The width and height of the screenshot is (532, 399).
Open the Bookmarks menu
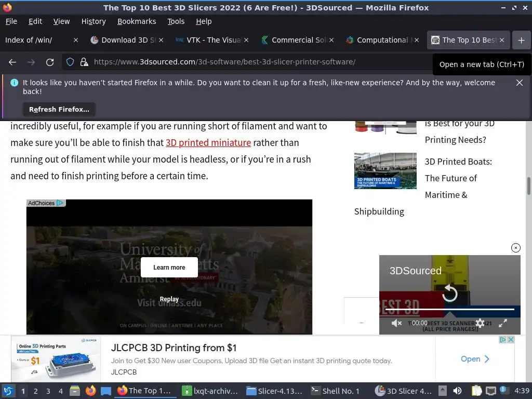coord(137,21)
